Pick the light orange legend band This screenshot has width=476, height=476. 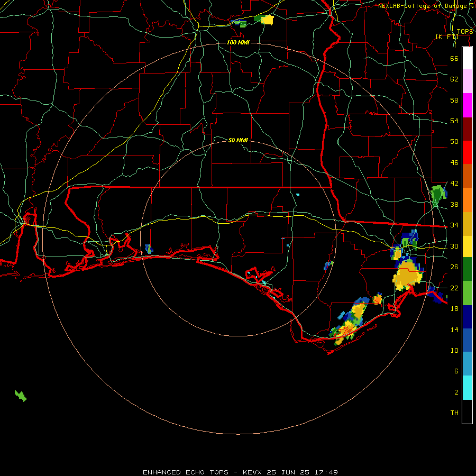click(467, 200)
